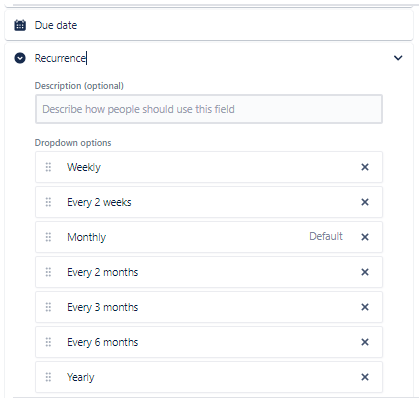Screen dimensions: 419x403
Task: Open the Due date field row
Action: 209,25
